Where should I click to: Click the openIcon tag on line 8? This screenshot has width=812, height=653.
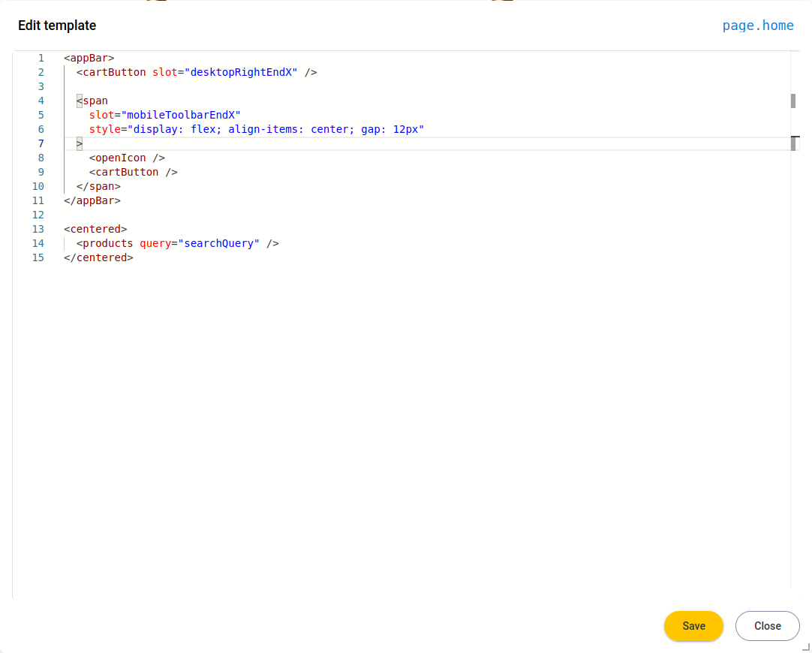click(120, 158)
